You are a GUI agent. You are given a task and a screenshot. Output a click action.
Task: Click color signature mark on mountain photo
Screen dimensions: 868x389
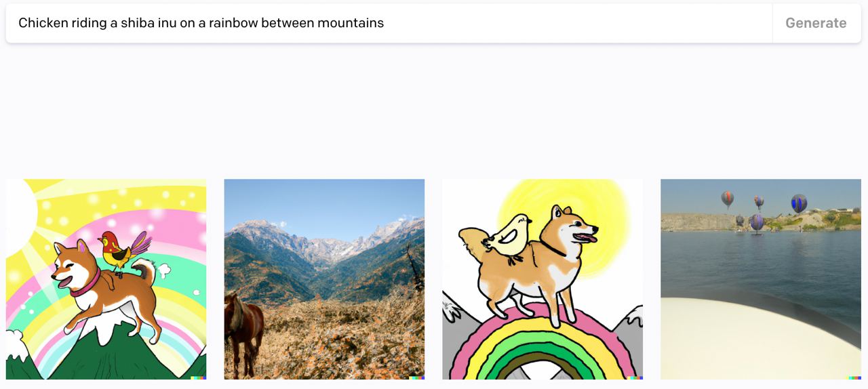(416, 377)
